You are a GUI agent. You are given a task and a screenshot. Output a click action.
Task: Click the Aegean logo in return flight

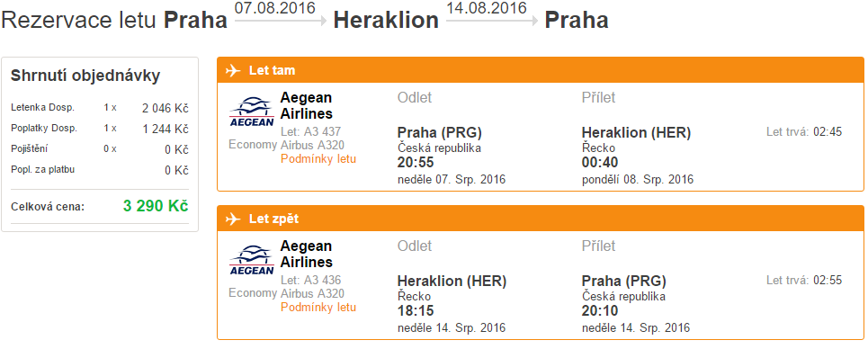pos(251,260)
